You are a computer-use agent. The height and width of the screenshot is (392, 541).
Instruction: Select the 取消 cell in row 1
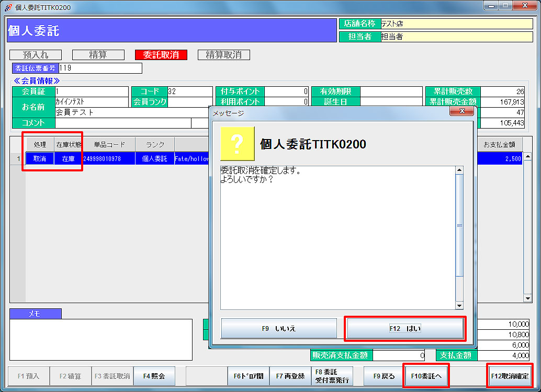pos(40,159)
